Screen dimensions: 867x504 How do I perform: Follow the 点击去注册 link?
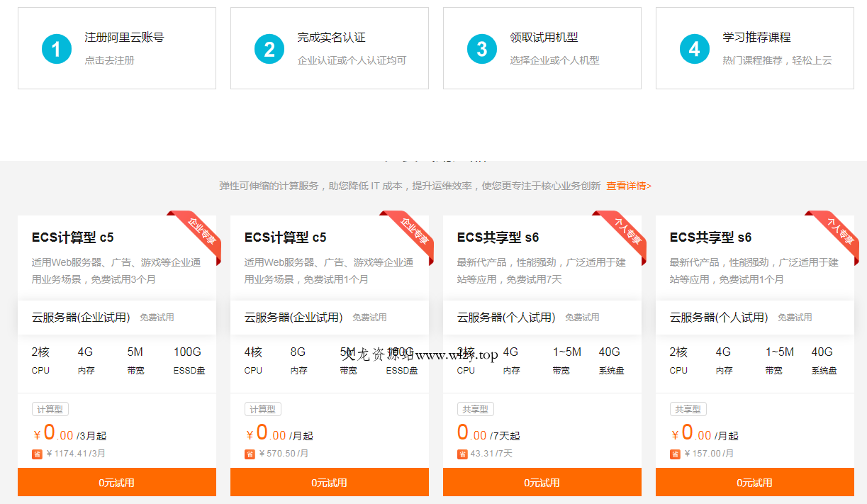pyautogui.click(x=109, y=61)
